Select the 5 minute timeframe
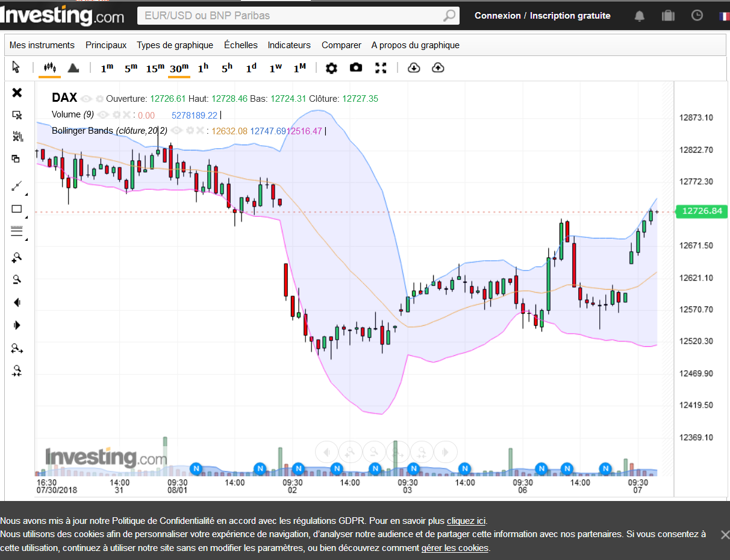The image size is (730, 560). click(x=131, y=68)
